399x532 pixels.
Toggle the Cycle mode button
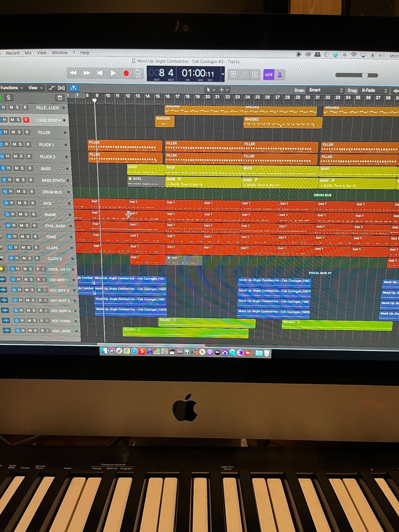pos(138,73)
